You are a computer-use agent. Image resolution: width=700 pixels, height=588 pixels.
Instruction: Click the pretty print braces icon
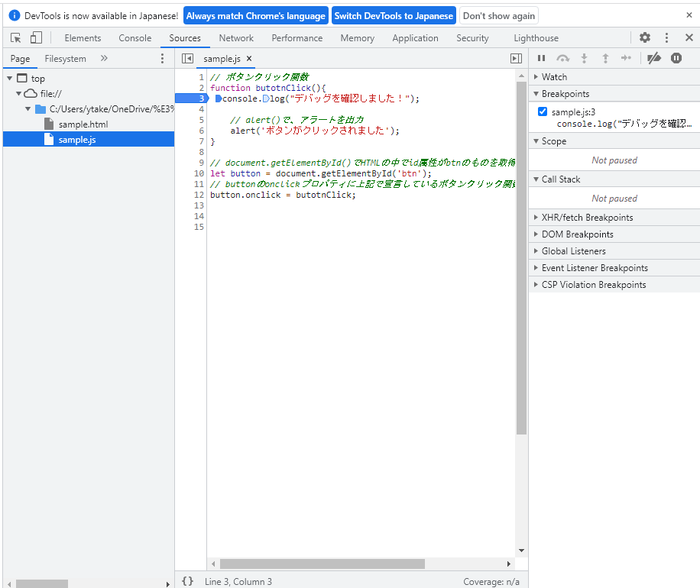[x=187, y=581]
